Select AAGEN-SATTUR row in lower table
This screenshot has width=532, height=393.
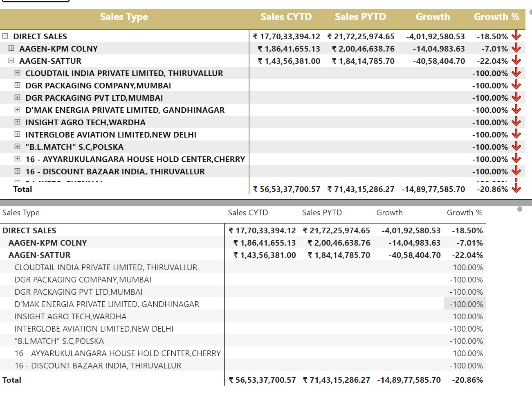pyautogui.click(x=243, y=255)
